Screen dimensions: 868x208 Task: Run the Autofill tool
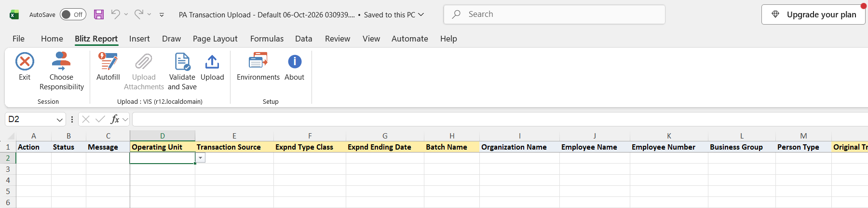click(108, 66)
